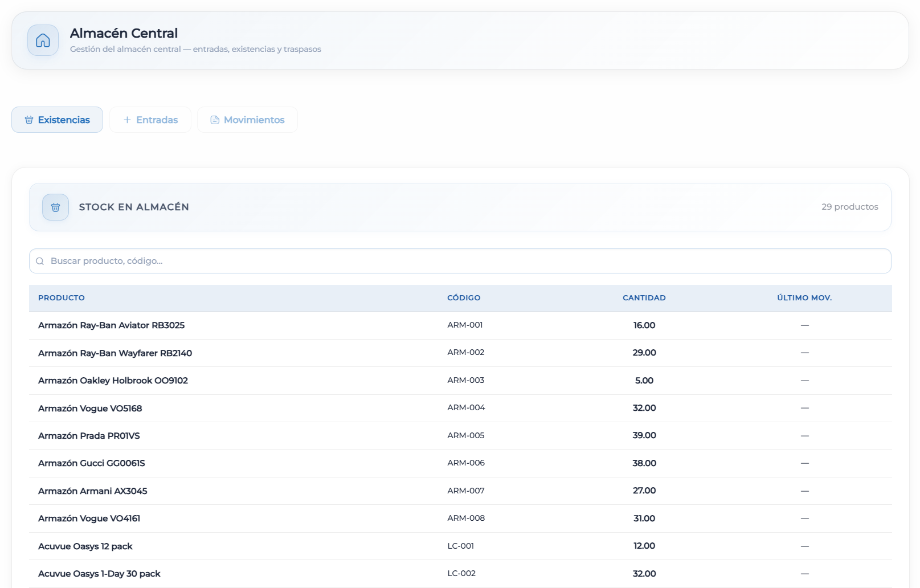Sort by the Código column header

pos(464,298)
